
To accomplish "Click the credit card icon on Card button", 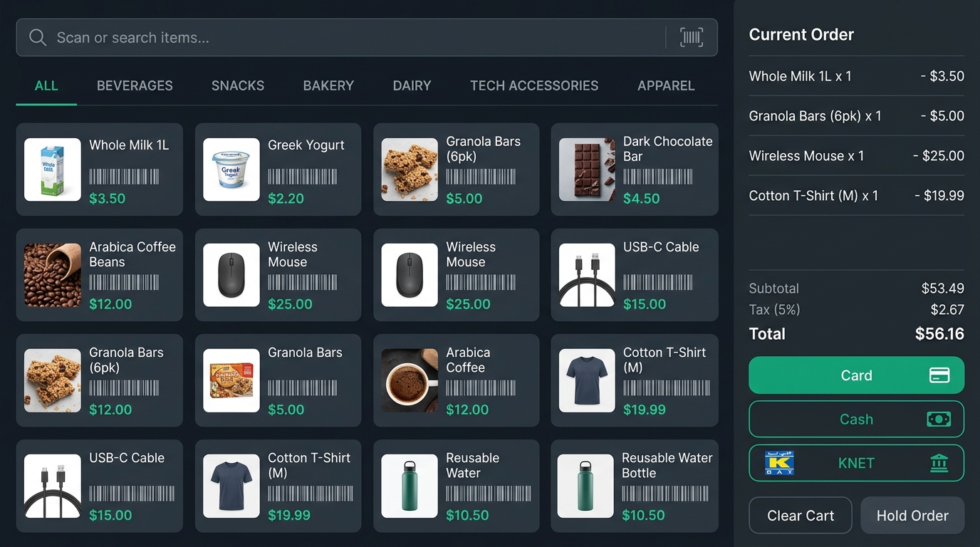I will pyautogui.click(x=939, y=375).
